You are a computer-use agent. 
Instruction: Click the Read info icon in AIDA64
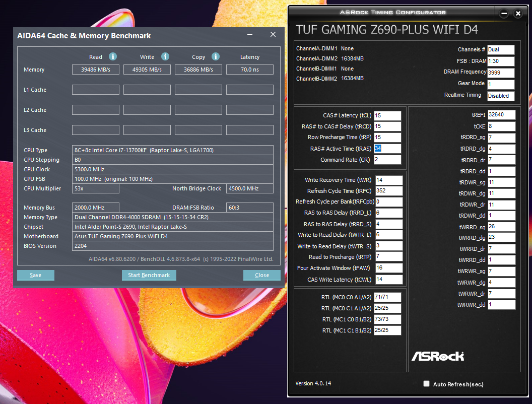[113, 56]
